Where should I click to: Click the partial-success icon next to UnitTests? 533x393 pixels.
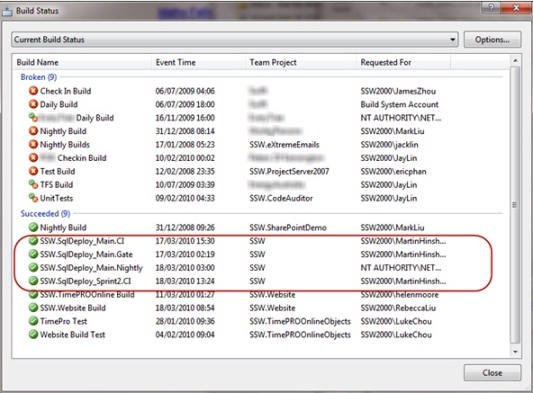[x=33, y=198]
